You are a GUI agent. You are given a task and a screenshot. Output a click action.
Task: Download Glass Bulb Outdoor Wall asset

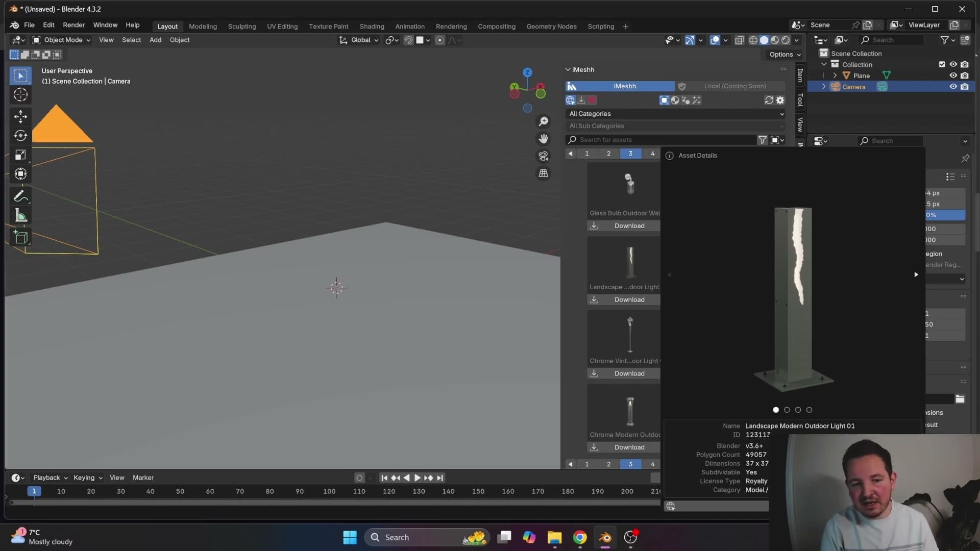coord(624,226)
